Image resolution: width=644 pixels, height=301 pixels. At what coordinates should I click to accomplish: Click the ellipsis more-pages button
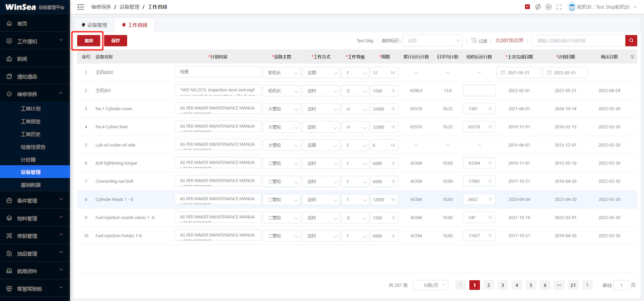(x=558, y=285)
